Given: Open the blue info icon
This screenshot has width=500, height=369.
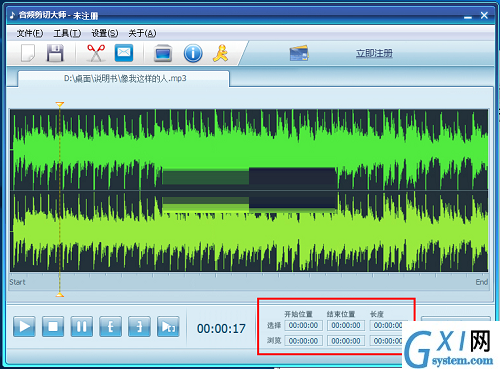Looking at the screenshot, I should [193, 53].
